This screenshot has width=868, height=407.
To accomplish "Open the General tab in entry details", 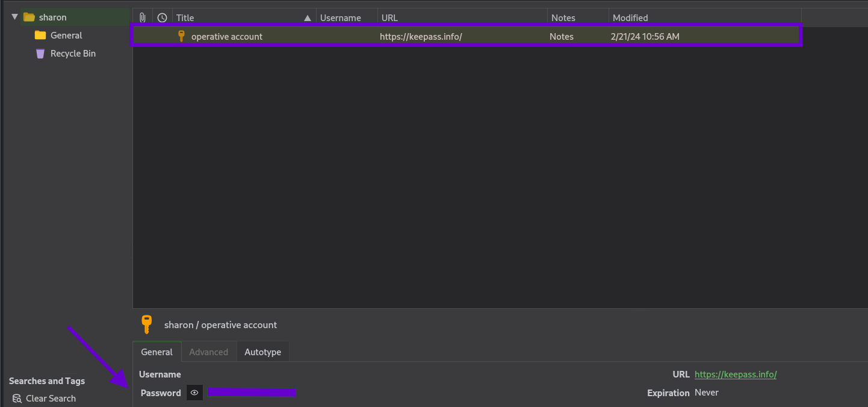I will click(x=157, y=352).
